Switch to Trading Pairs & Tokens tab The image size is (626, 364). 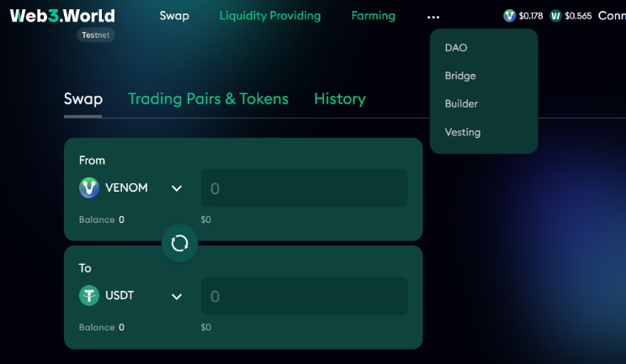(x=208, y=99)
